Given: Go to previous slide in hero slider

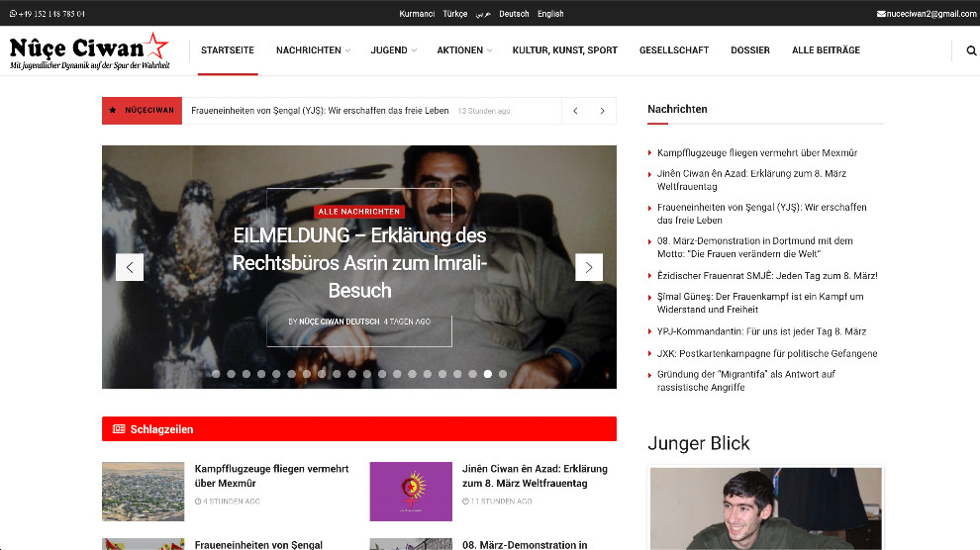Looking at the screenshot, I should [x=130, y=267].
